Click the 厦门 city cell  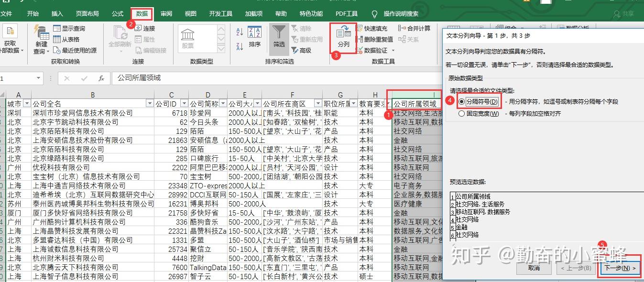point(19,213)
